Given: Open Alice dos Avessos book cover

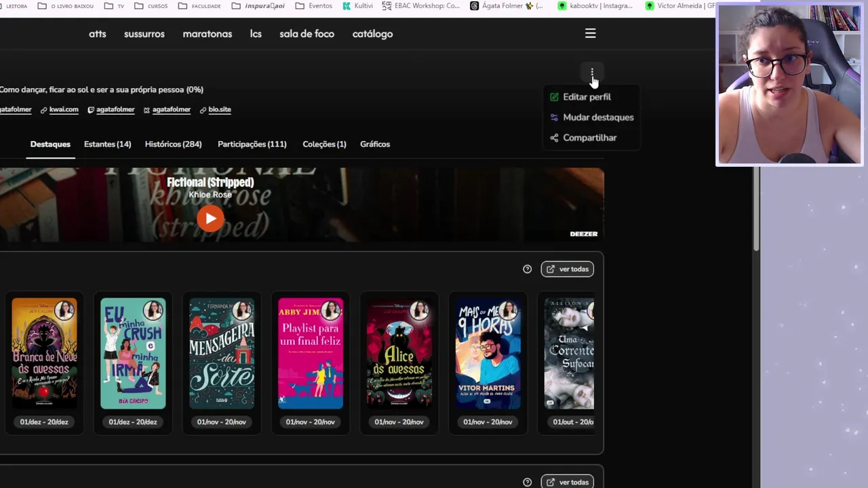Looking at the screenshot, I should 399,354.
